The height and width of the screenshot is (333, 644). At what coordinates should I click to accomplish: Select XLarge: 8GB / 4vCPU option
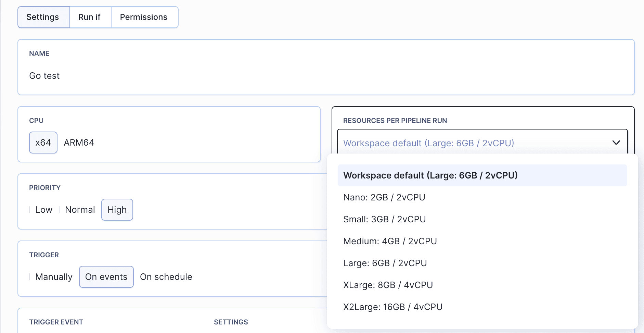coord(388,285)
